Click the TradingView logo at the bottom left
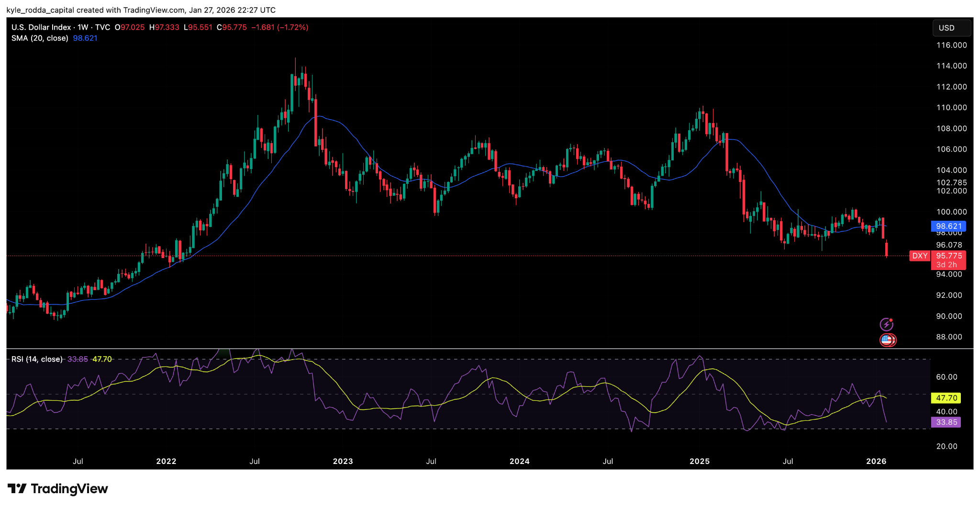Screen dimensions: 980x508 tap(58, 489)
